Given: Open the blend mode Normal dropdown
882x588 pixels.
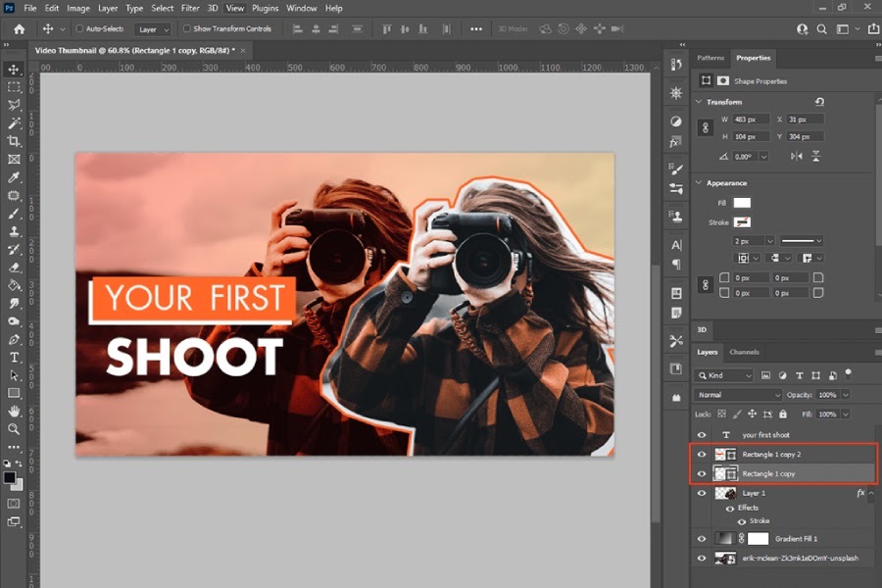Looking at the screenshot, I should (x=737, y=395).
